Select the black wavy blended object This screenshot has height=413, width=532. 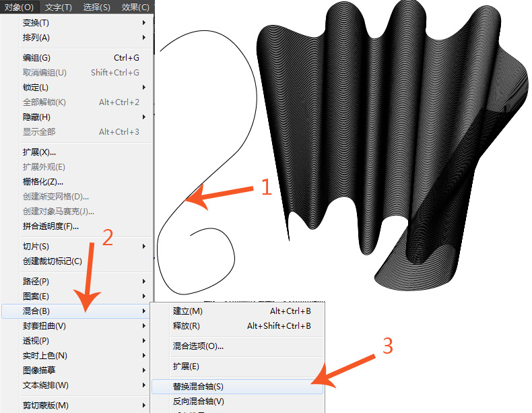(x=377, y=135)
